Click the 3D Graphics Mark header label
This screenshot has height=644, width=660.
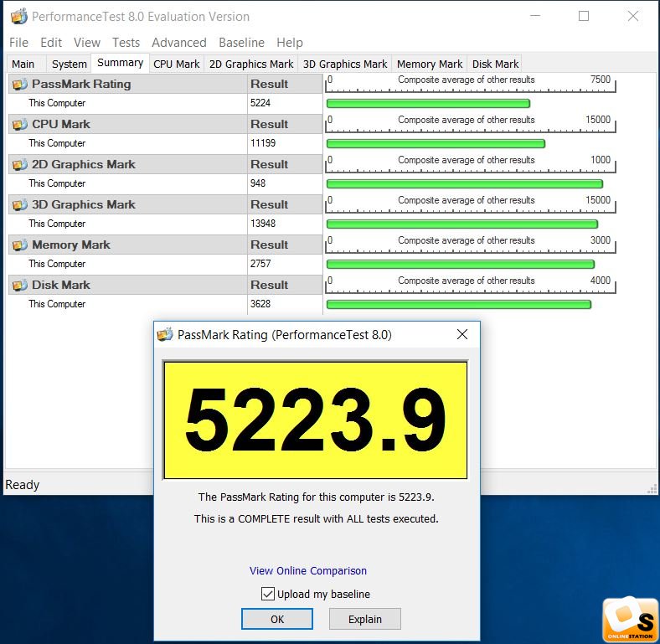tap(84, 205)
